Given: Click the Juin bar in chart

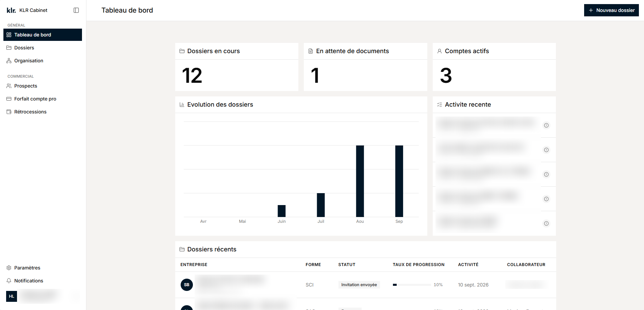Looking at the screenshot, I should coord(282,211).
